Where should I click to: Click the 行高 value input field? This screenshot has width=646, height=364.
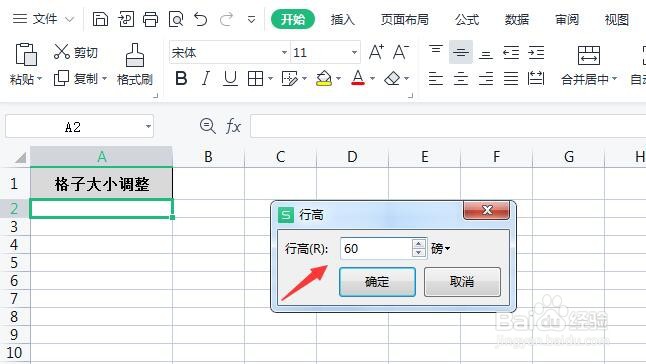pyautogui.click(x=376, y=248)
